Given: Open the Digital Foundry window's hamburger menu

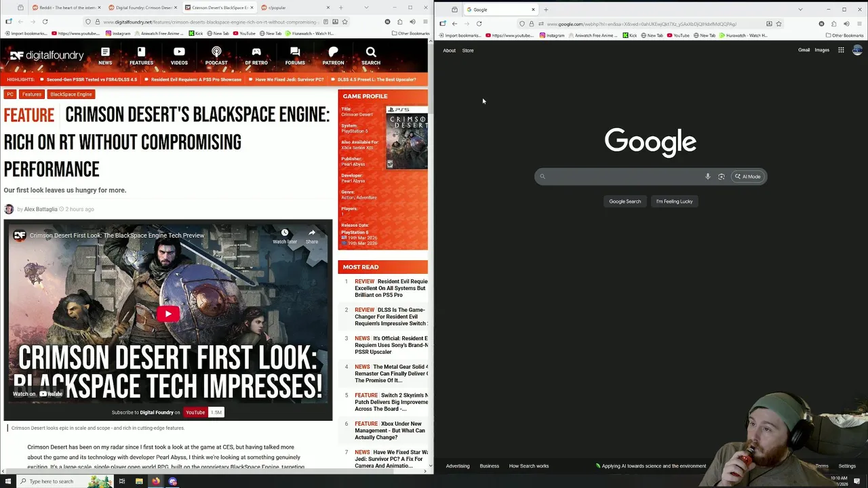Looking at the screenshot, I should 425,22.
